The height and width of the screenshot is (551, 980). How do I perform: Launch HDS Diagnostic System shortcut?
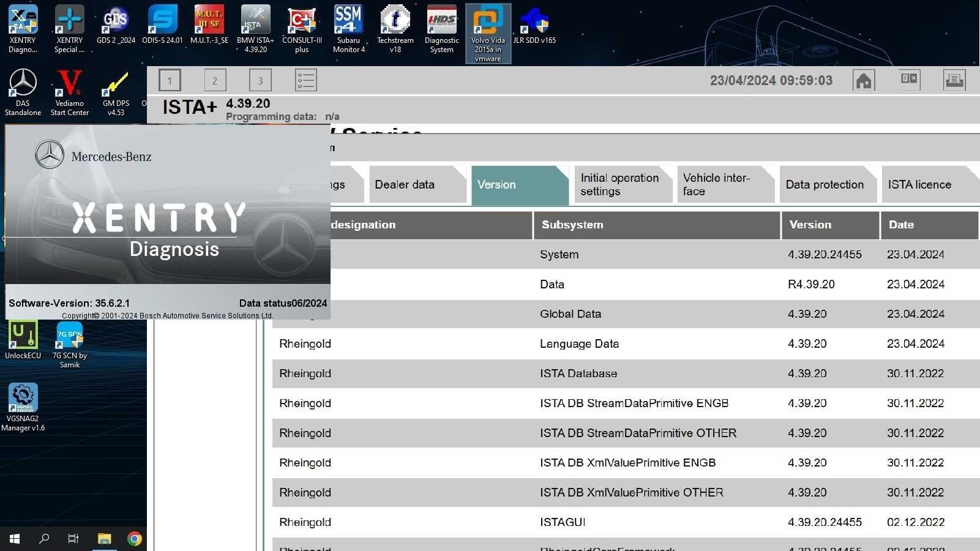[x=441, y=29]
